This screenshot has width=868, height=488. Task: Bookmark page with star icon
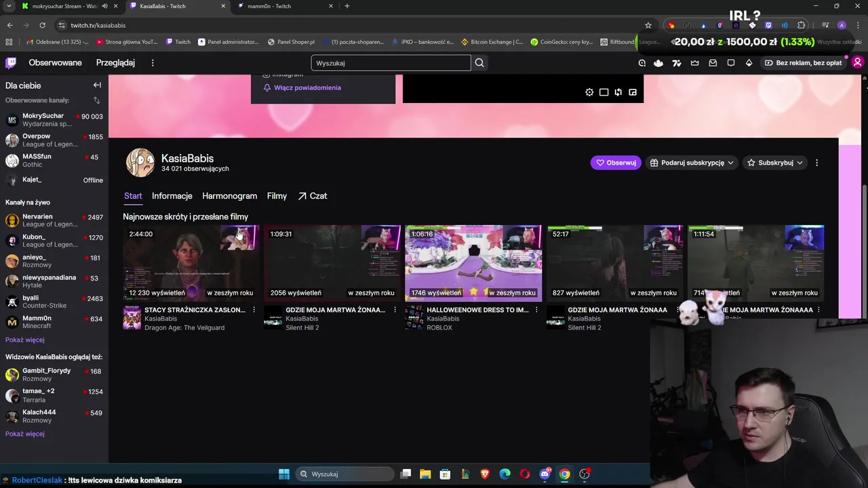(x=648, y=25)
